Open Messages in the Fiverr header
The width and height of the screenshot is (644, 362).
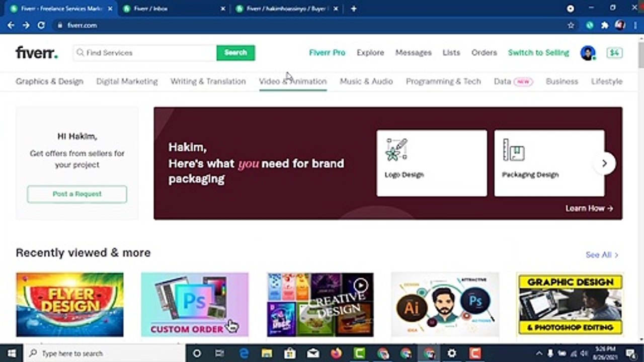click(x=413, y=53)
